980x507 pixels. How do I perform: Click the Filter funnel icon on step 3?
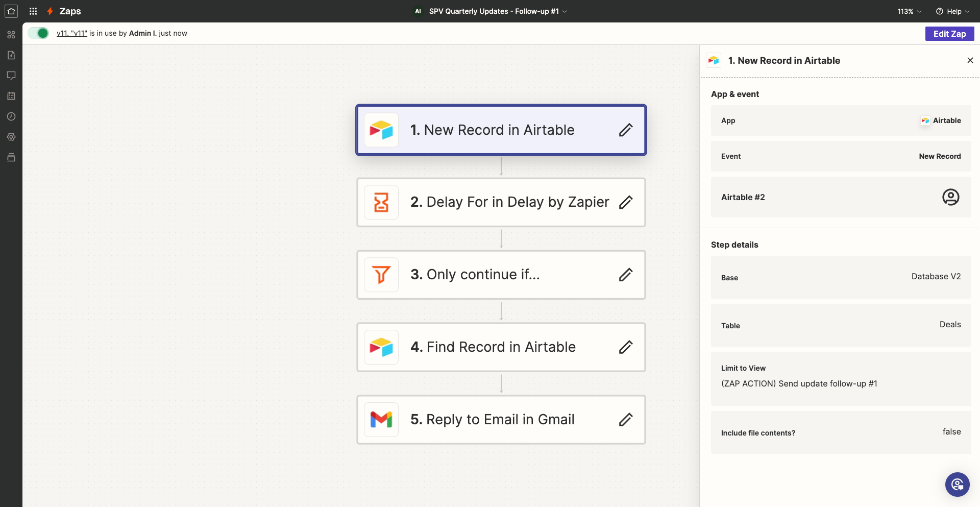381,275
